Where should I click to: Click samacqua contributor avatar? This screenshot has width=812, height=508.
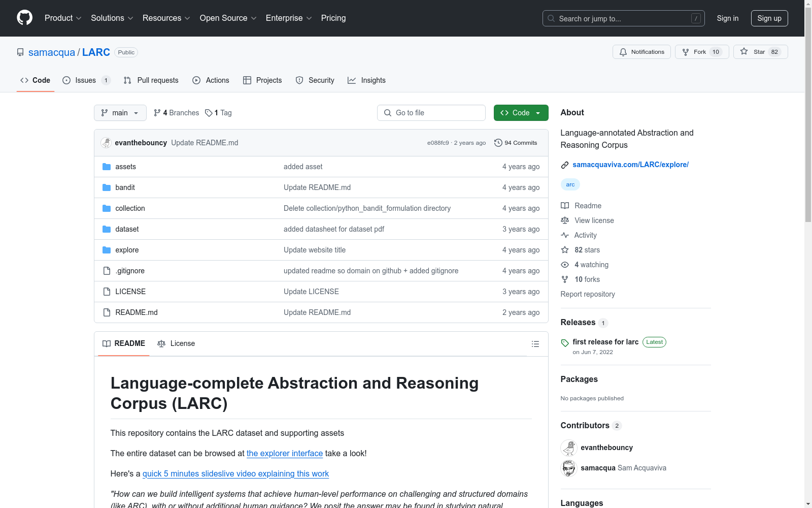pyautogui.click(x=569, y=468)
